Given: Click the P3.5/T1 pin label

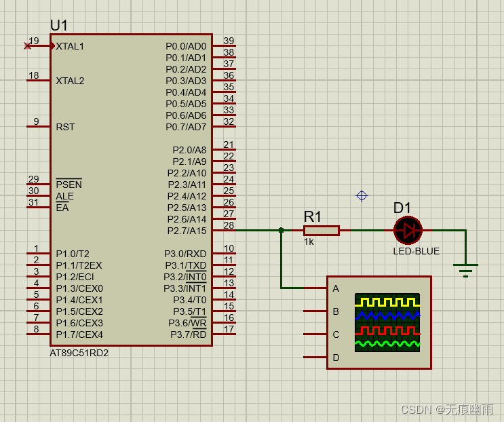Looking at the screenshot, I should (190, 311).
